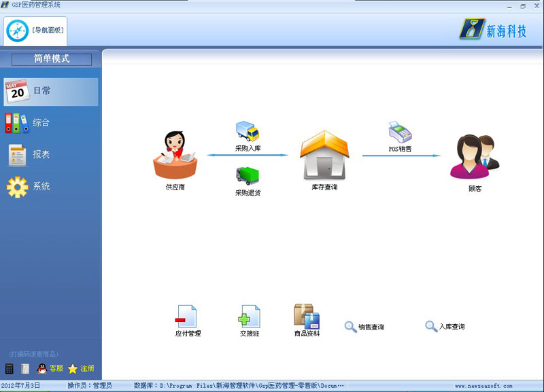Toggle the 简单模式 mode button

coord(51,59)
